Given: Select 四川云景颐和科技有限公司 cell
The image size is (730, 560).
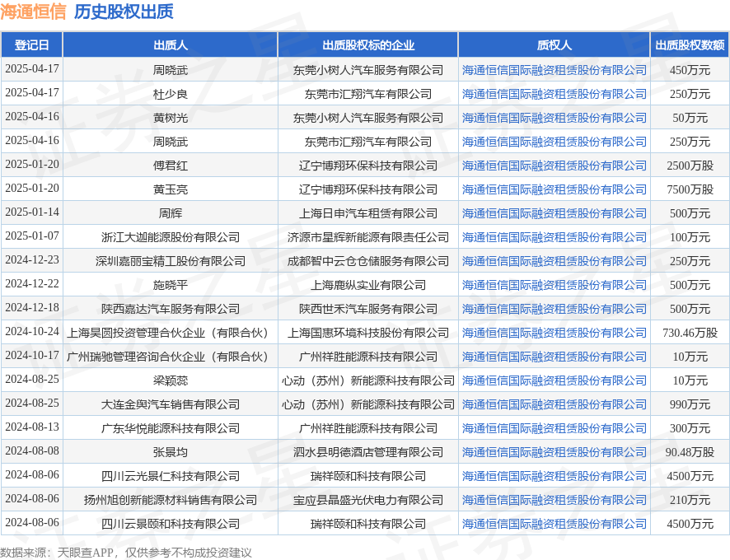Looking at the screenshot, I should click(171, 524).
